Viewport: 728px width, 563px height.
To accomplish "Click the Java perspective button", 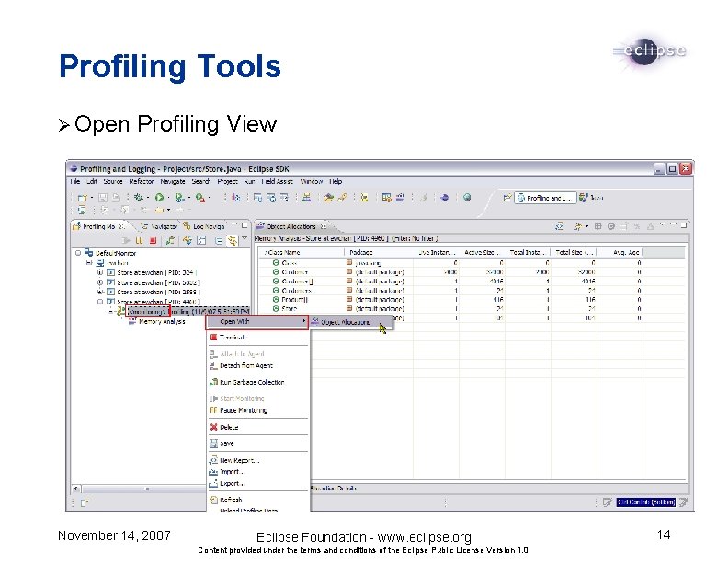I will point(591,198).
